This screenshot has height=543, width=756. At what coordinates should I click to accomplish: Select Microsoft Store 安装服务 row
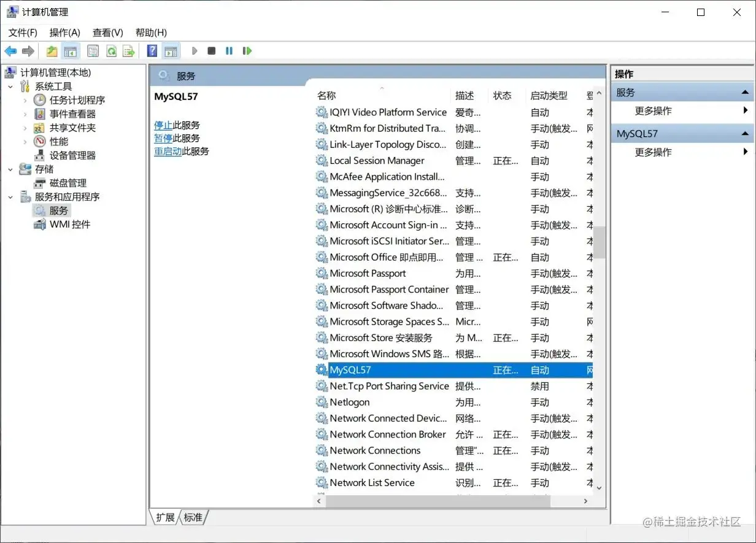(453, 338)
